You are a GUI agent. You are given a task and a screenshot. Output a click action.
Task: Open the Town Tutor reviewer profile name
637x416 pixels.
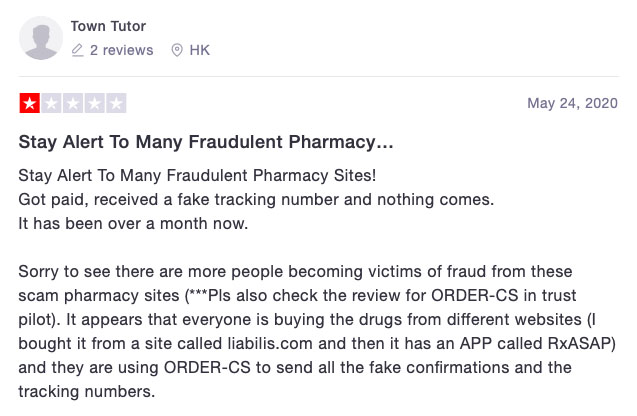point(108,26)
